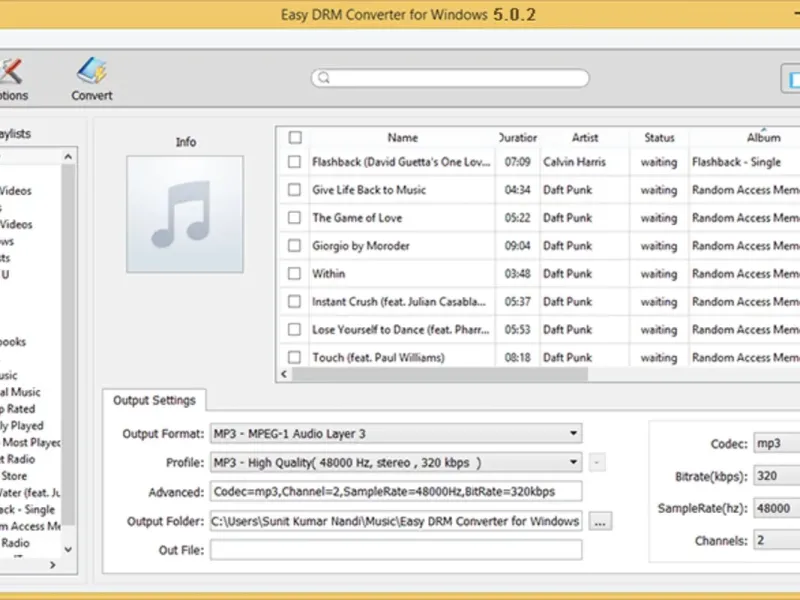
Task: Select the Classical Music playlist
Action: pyautogui.click(x=20, y=392)
